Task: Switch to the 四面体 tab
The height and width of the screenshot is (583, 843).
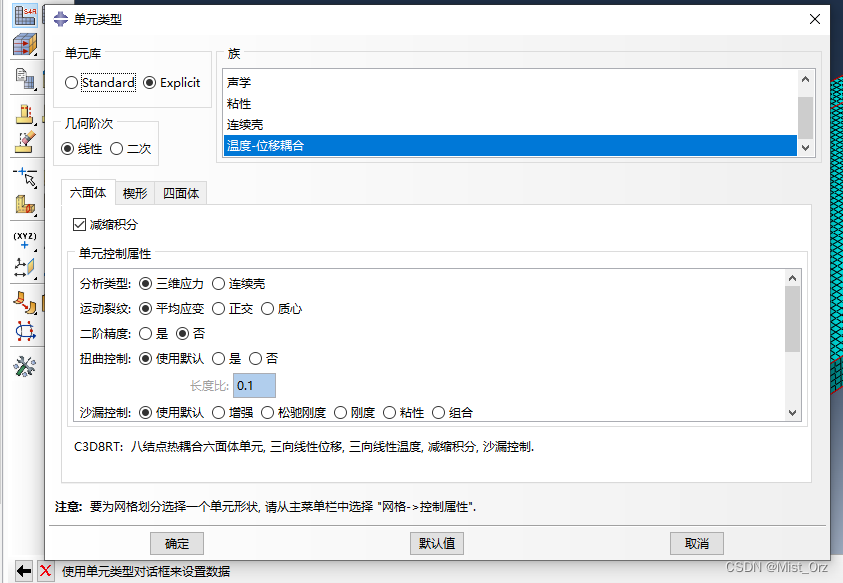Action: (181, 193)
